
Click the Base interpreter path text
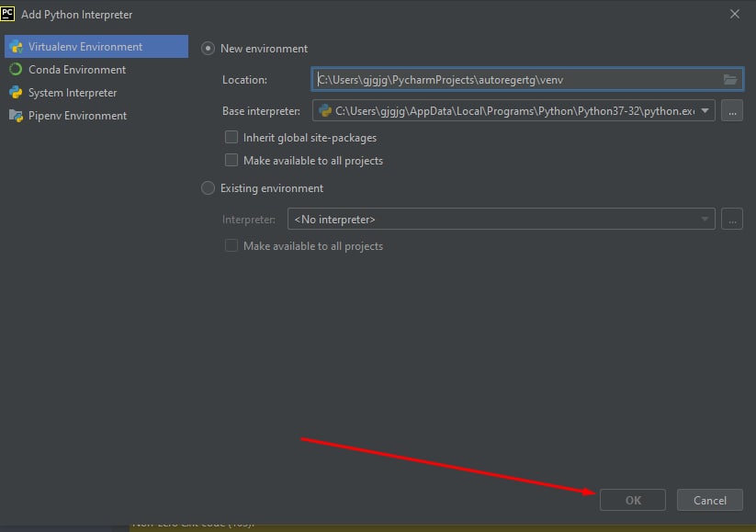pyautogui.click(x=515, y=111)
